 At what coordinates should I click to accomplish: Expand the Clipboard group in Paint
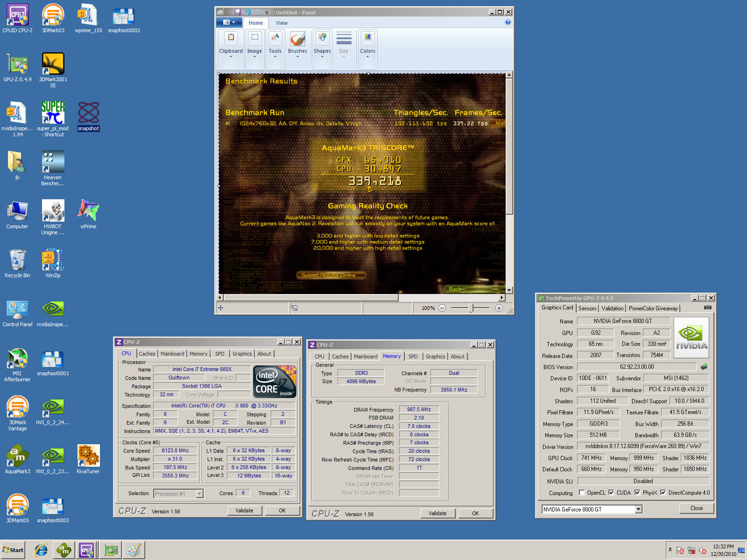click(x=231, y=49)
